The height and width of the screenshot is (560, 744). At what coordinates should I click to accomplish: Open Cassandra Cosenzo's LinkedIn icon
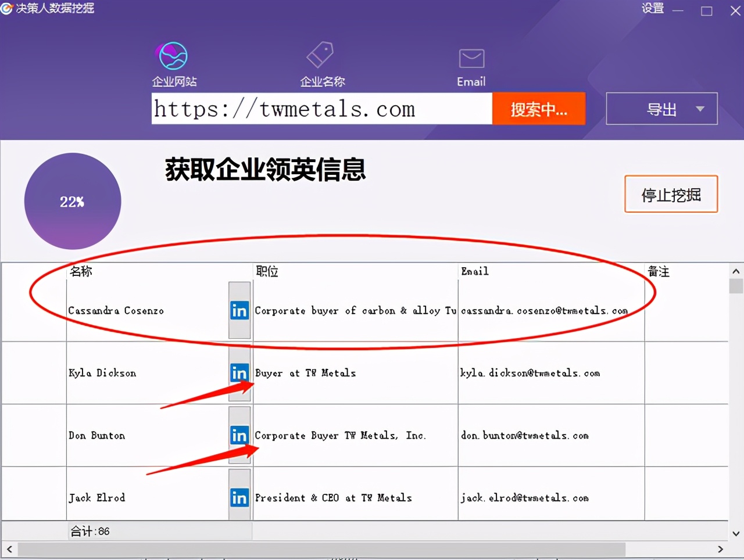pyautogui.click(x=239, y=311)
